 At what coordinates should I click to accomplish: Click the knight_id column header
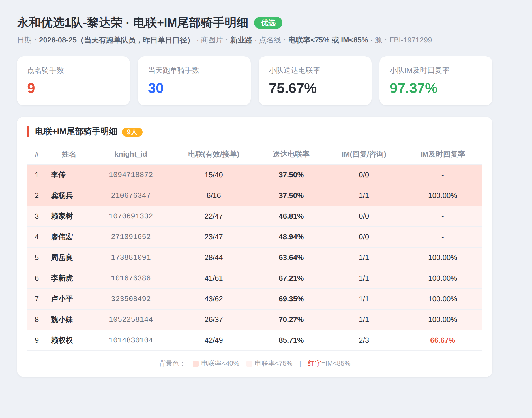pos(131,154)
